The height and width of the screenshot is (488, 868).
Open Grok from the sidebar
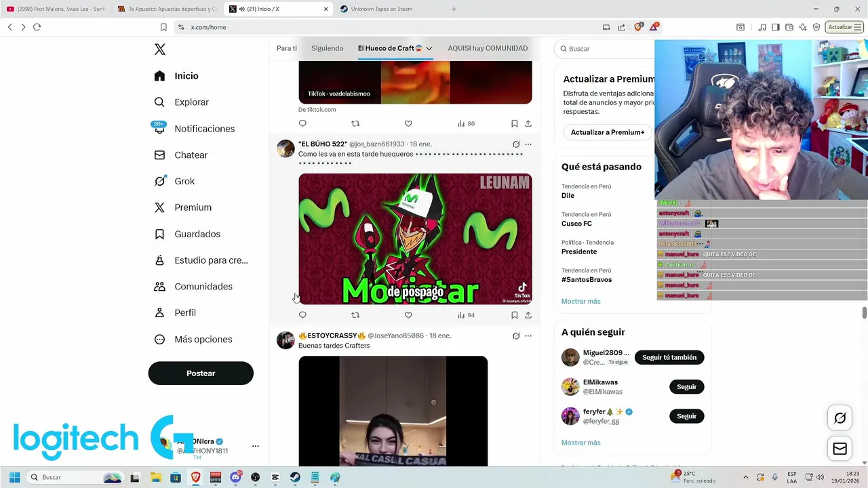coord(174,181)
